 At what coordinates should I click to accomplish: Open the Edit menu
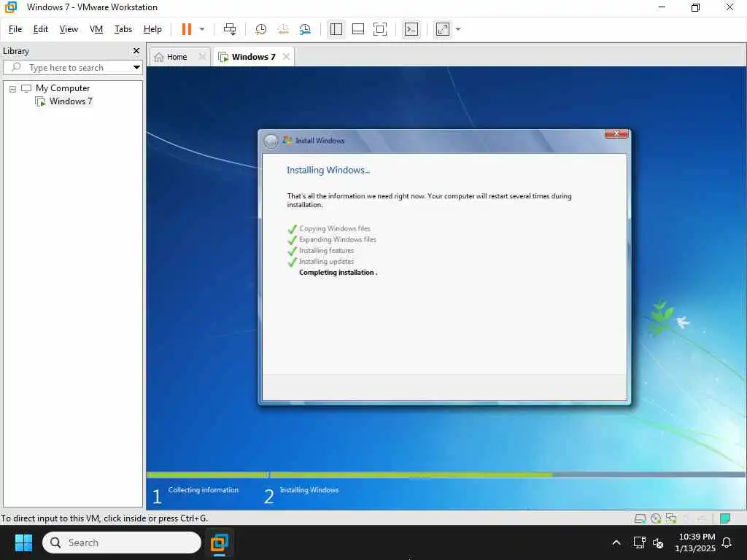coord(41,29)
